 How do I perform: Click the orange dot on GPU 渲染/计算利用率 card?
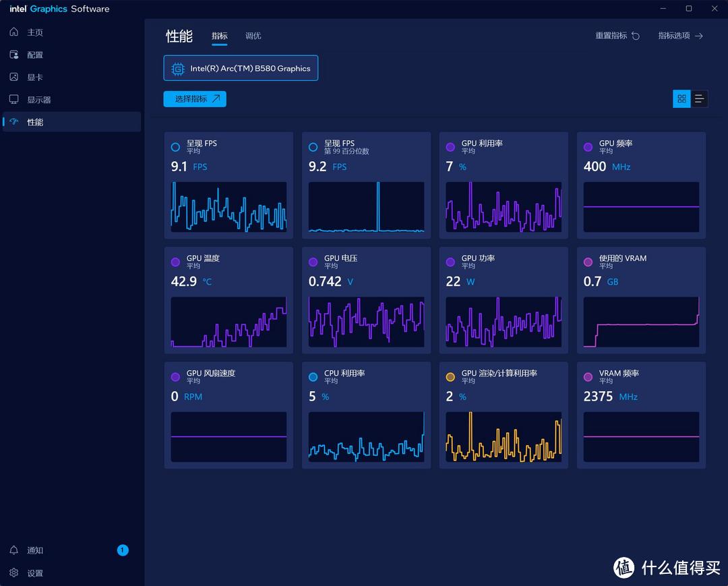[450, 377]
